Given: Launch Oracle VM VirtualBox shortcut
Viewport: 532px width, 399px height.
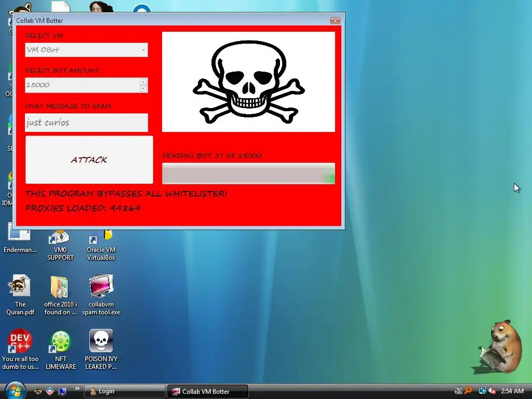Looking at the screenshot, I should point(101,246).
